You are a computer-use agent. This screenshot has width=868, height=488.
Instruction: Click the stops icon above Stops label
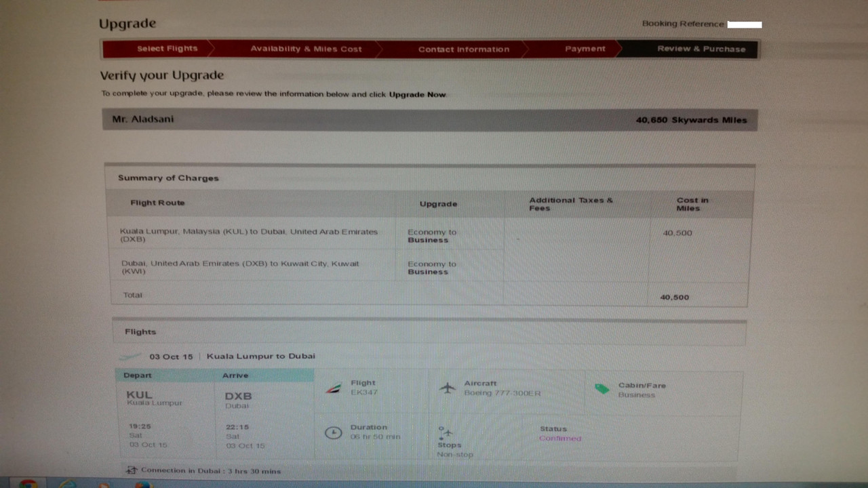(445, 432)
